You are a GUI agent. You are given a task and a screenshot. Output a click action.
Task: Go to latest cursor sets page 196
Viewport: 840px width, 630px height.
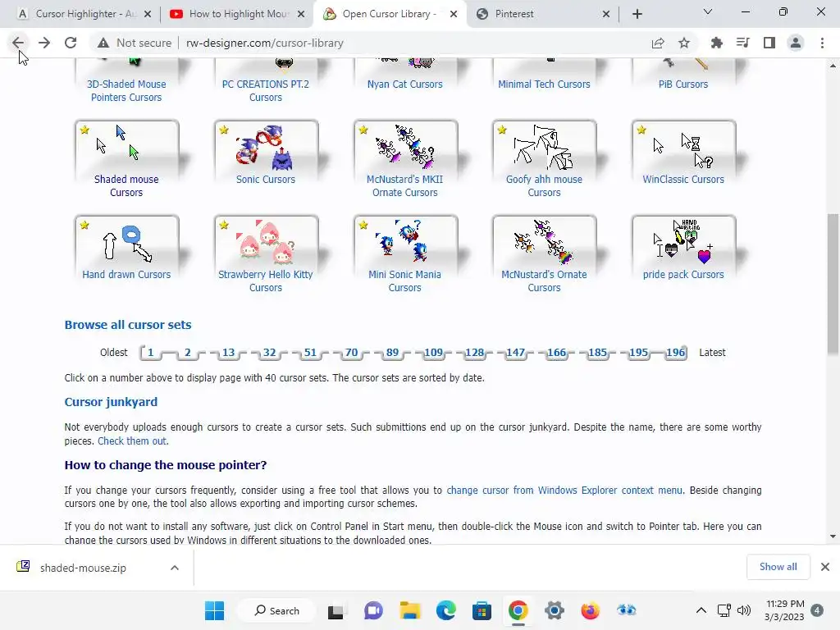pos(676,353)
